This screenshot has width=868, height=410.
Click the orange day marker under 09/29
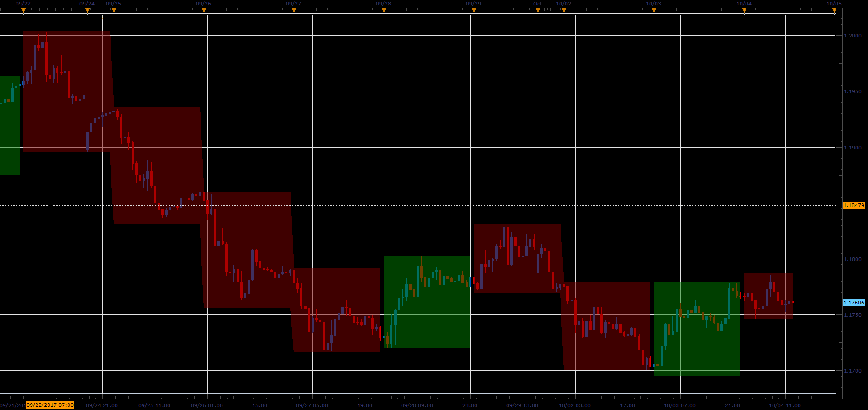pyautogui.click(x=474, y=11)
